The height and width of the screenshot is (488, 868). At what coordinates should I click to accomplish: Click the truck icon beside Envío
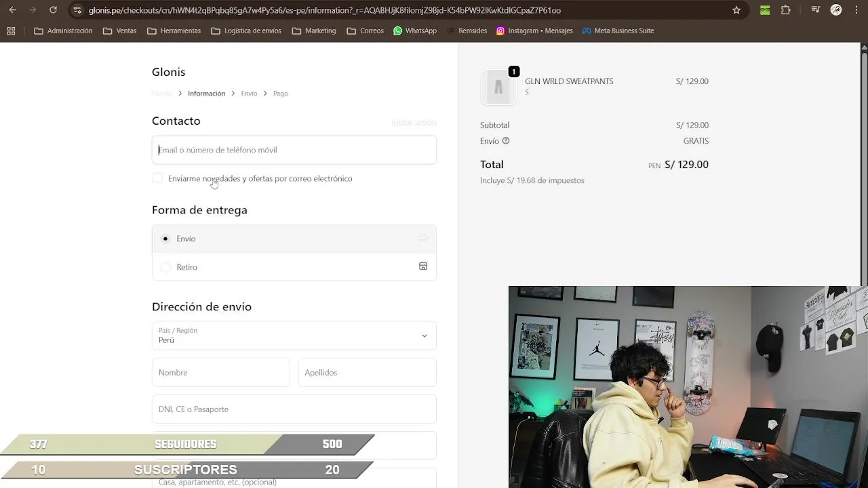tap(423, 238)
